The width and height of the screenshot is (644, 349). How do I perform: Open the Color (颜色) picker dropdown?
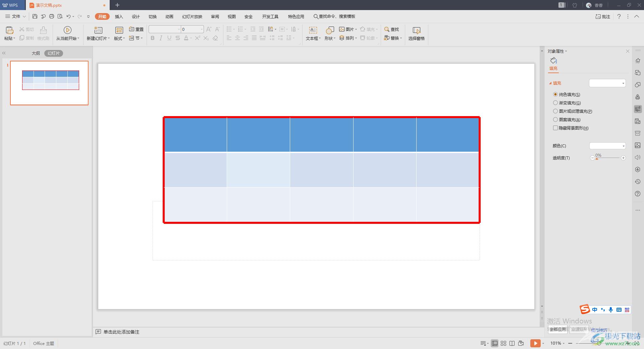coord(607,146)
